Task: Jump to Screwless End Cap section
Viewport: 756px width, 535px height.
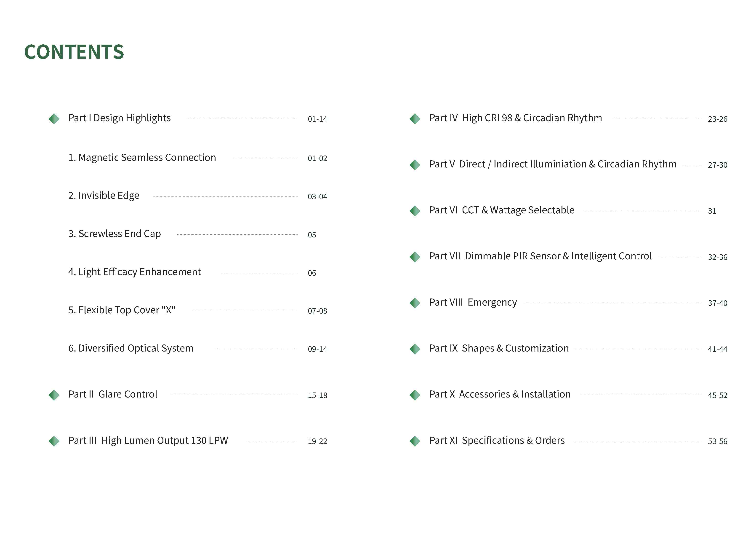Action: point(114,234)
